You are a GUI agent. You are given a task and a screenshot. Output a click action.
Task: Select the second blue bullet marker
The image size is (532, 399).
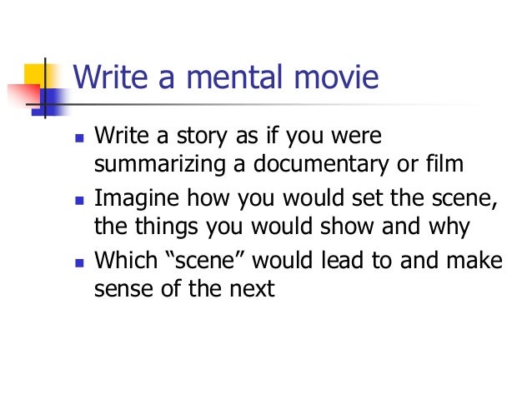coord(79,201)
